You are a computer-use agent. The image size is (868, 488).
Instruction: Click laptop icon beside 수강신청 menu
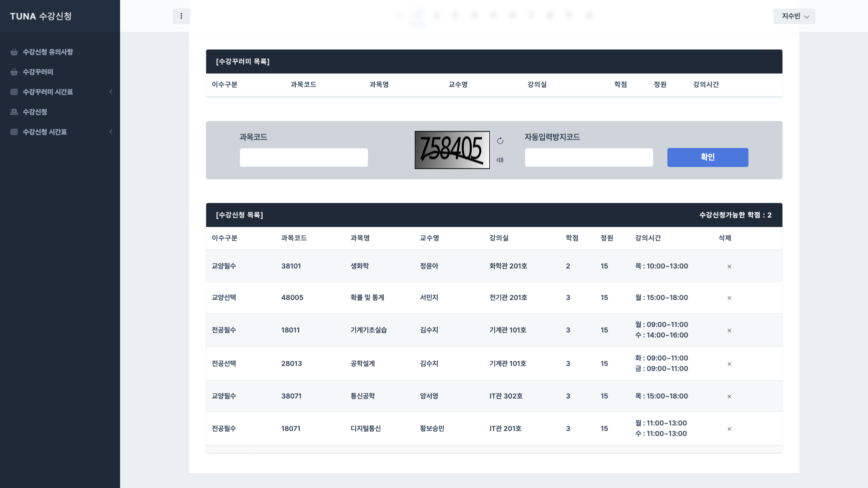(14, 112)
